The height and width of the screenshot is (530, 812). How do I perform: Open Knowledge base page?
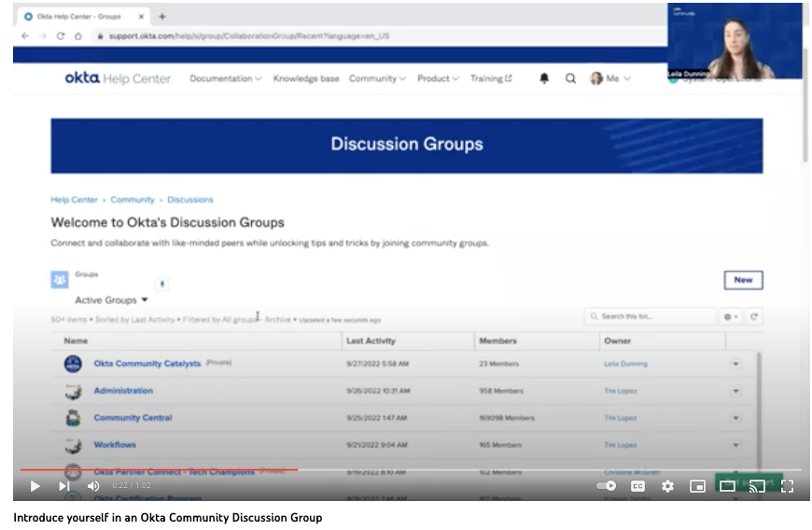[306, 78]
